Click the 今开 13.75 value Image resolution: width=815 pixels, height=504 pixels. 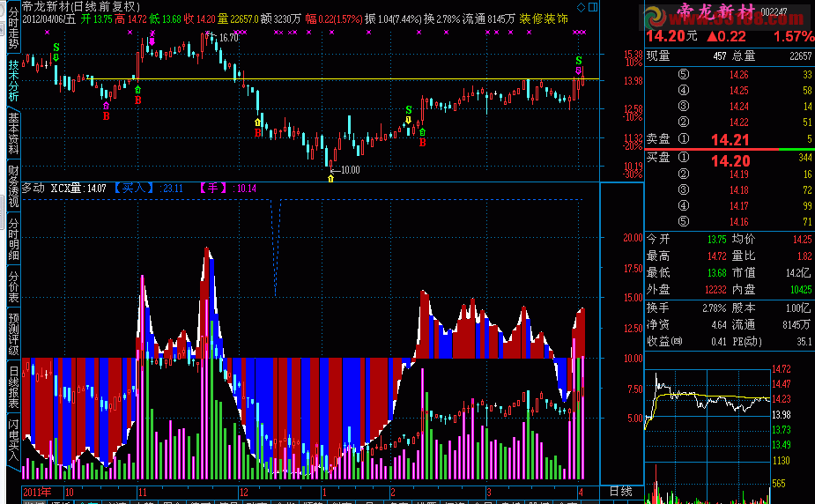point(717,240)
